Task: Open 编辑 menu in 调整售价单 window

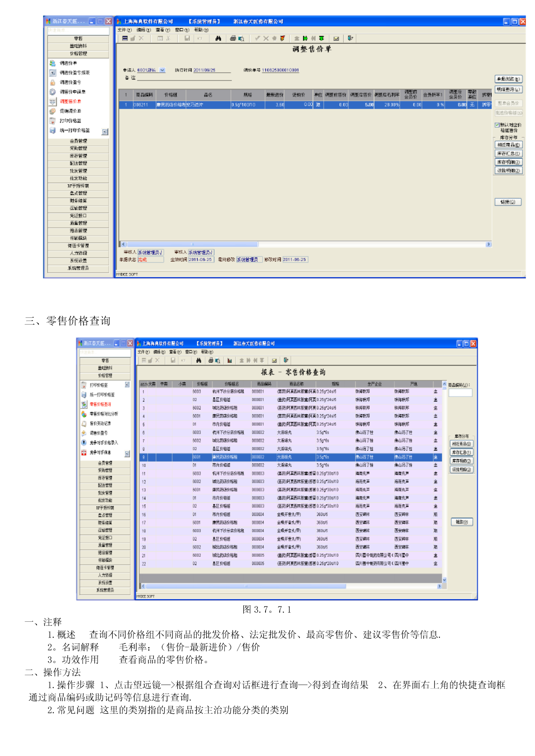Action: click(144, 30)
